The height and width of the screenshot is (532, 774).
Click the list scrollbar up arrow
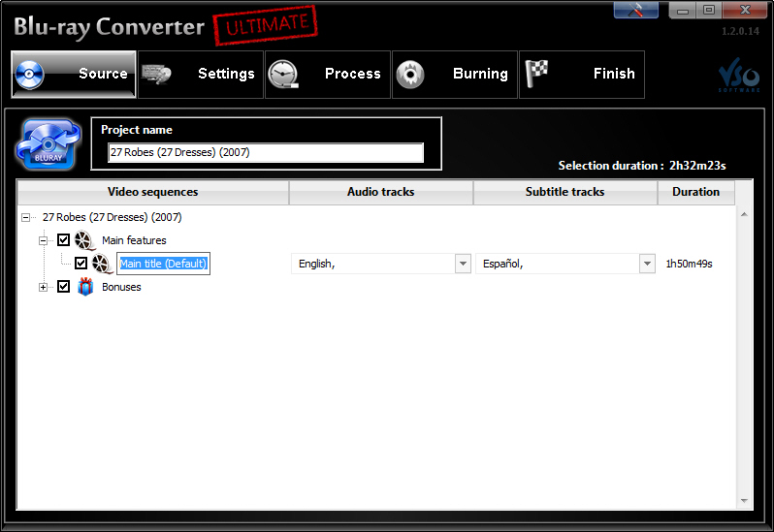pos(744,214)
